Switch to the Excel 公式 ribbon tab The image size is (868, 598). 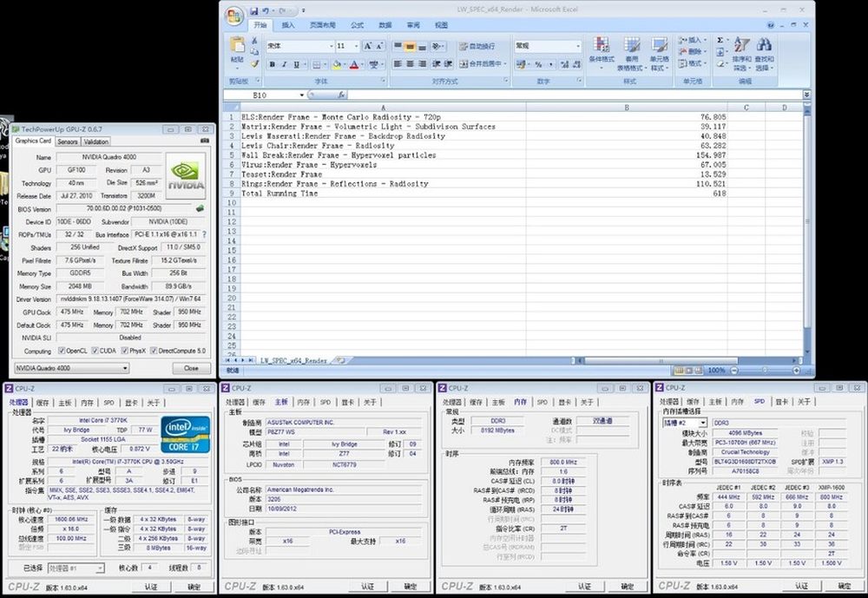click(357, 25)
